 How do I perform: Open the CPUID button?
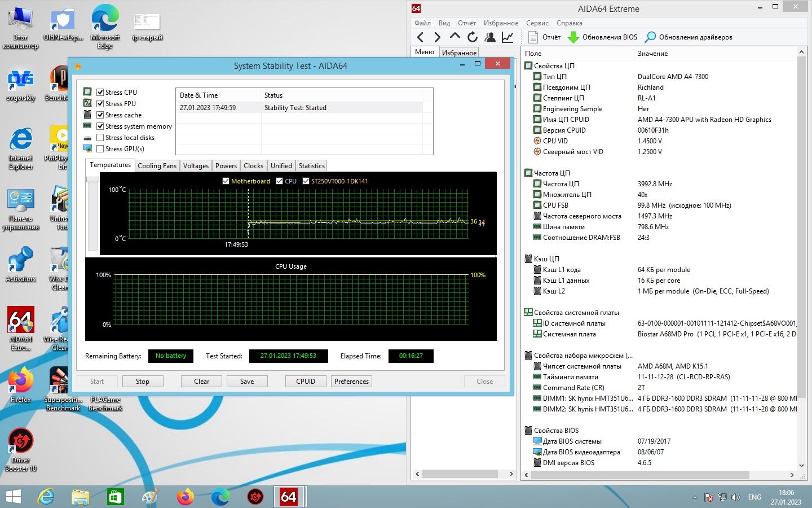(306, 382)
